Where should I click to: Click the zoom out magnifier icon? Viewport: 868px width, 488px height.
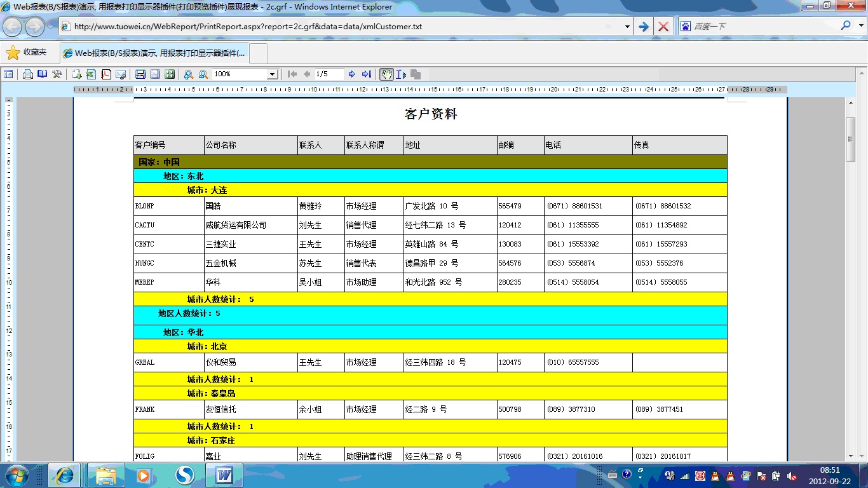[203, 74]
